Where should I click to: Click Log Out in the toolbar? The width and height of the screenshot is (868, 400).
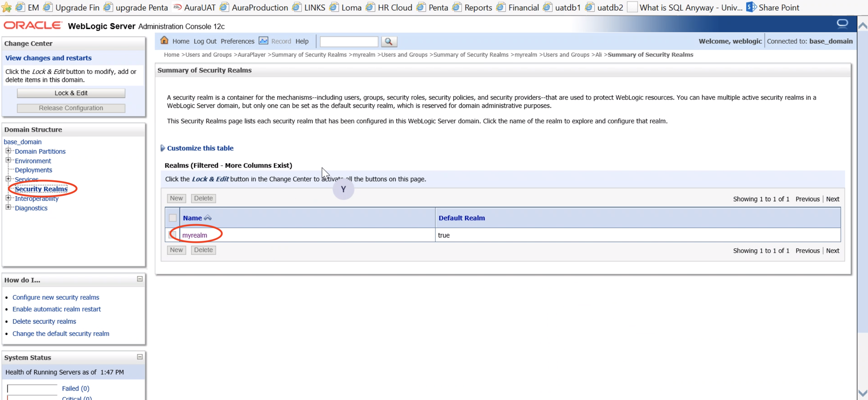[x=205, y=41]
